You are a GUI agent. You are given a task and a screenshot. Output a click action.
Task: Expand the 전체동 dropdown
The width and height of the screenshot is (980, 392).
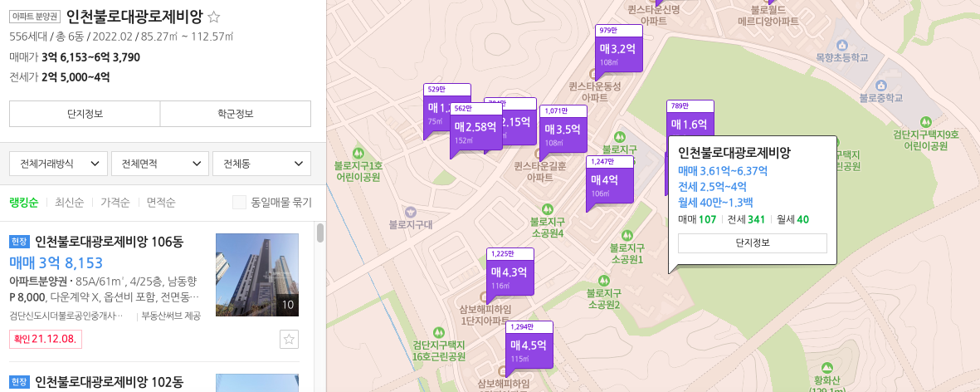pos(262,164)
